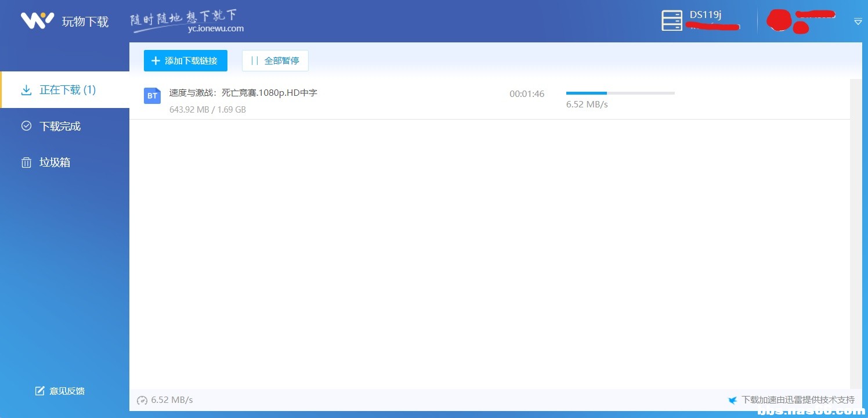The image size is (868, 418).
Task: Open 意见反馈 feedback link
Action: [x=60, y=391]
